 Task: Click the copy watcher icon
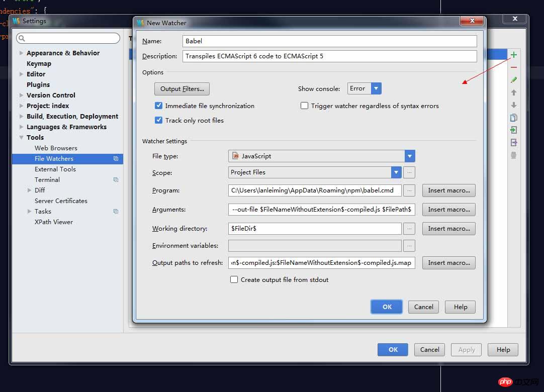(514, 118)
